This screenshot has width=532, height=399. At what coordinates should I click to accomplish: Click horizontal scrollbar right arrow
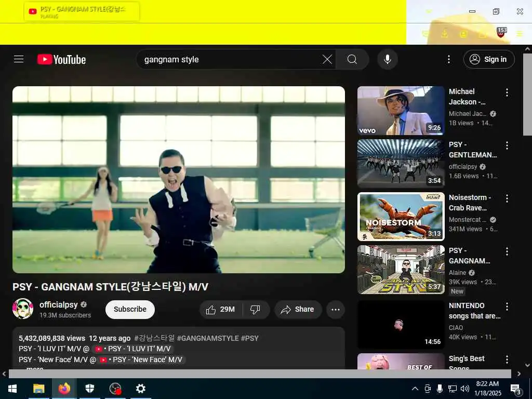[x=519, y=374]
